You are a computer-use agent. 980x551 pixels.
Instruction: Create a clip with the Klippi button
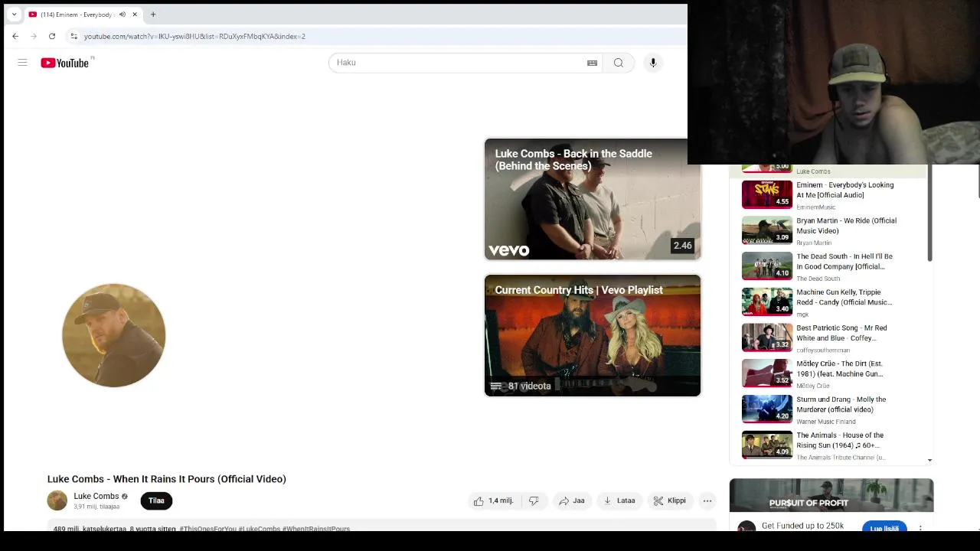pos(669,500)
